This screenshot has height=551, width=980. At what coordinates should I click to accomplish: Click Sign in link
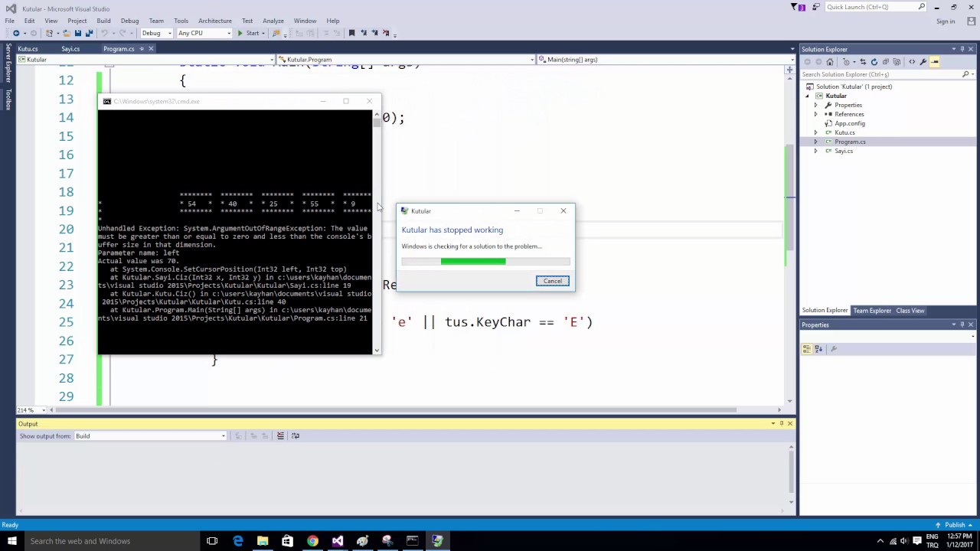946,21
